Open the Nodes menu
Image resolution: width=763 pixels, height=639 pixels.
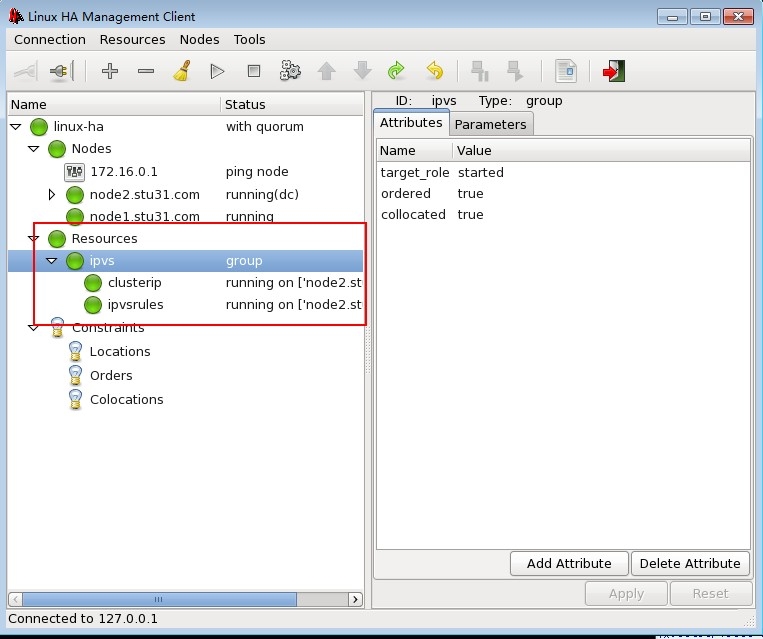pyautogui.click(x=200, y=39)
